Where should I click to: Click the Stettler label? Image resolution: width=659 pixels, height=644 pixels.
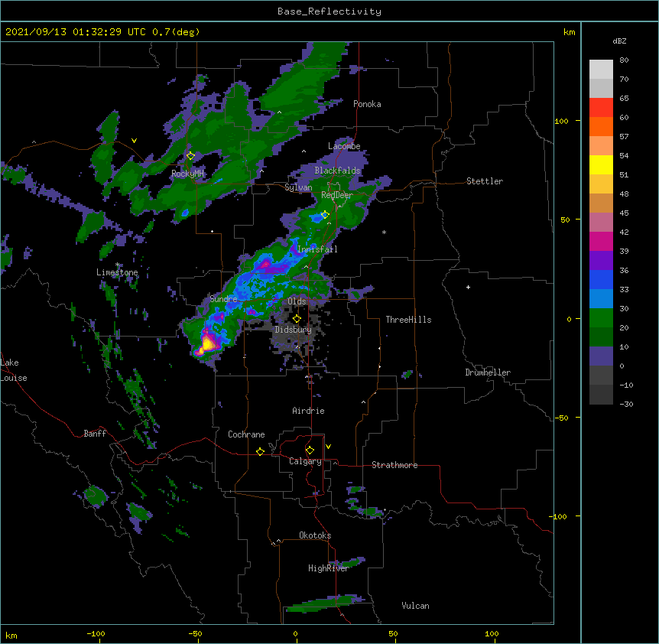click(485, 181)
